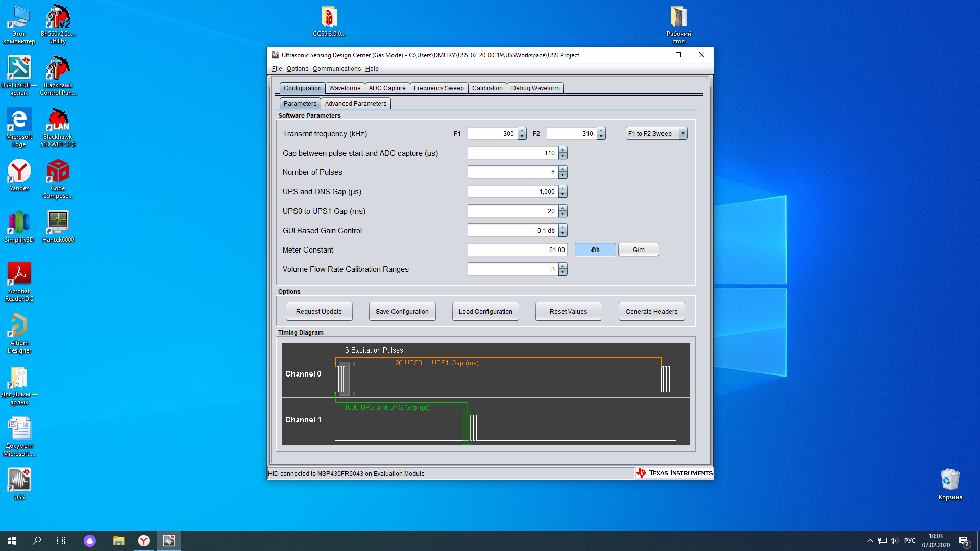Click the Save Configuration button
The image size is (980, 551).
click(402, 311)
